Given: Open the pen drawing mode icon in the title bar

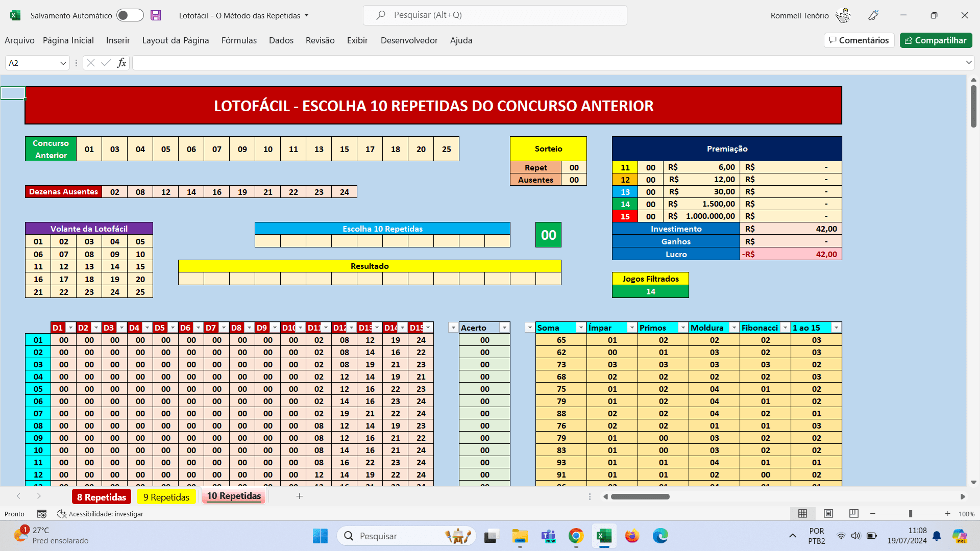Looking at the screenshot, I should pos(873,15).
